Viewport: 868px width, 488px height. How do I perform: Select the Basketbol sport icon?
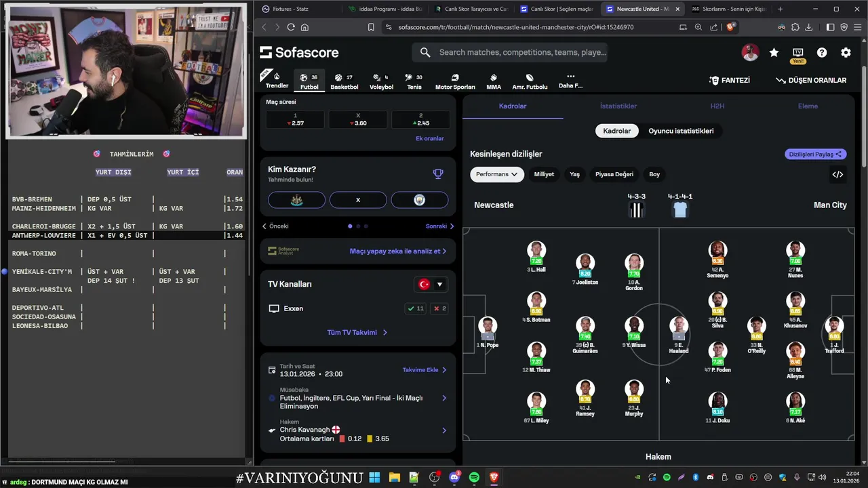click(x=344, y=81)
